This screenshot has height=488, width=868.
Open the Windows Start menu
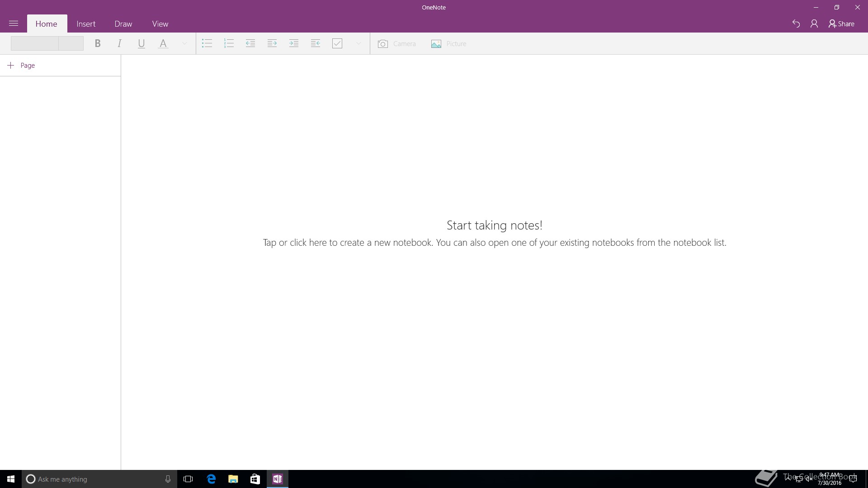pos(11,479)
